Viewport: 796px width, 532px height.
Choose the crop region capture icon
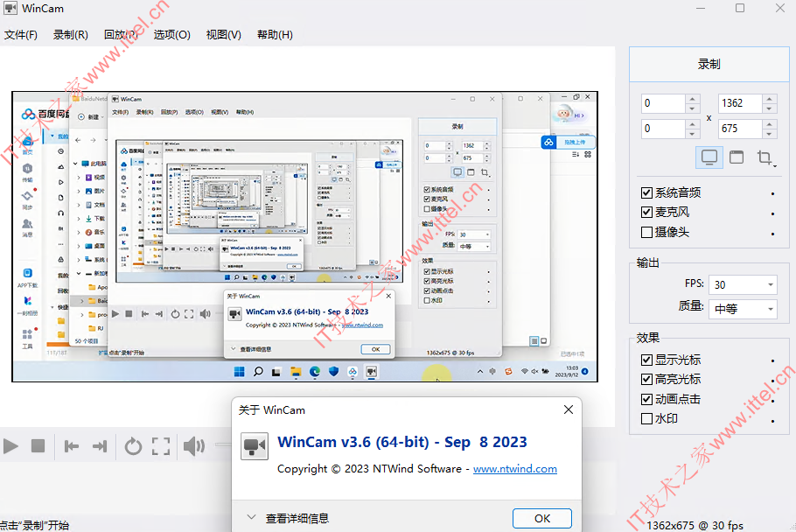[x=765, y=157]
